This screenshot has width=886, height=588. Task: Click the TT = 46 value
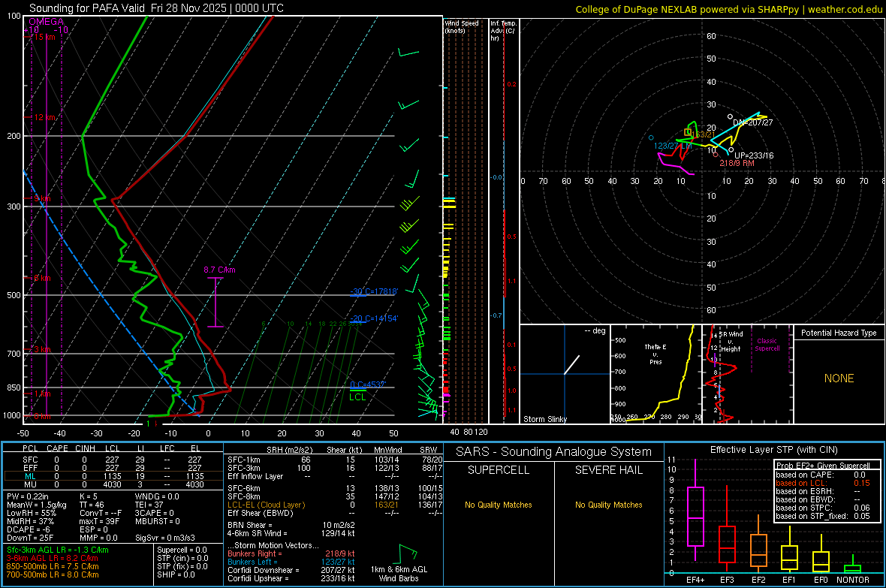92,505
